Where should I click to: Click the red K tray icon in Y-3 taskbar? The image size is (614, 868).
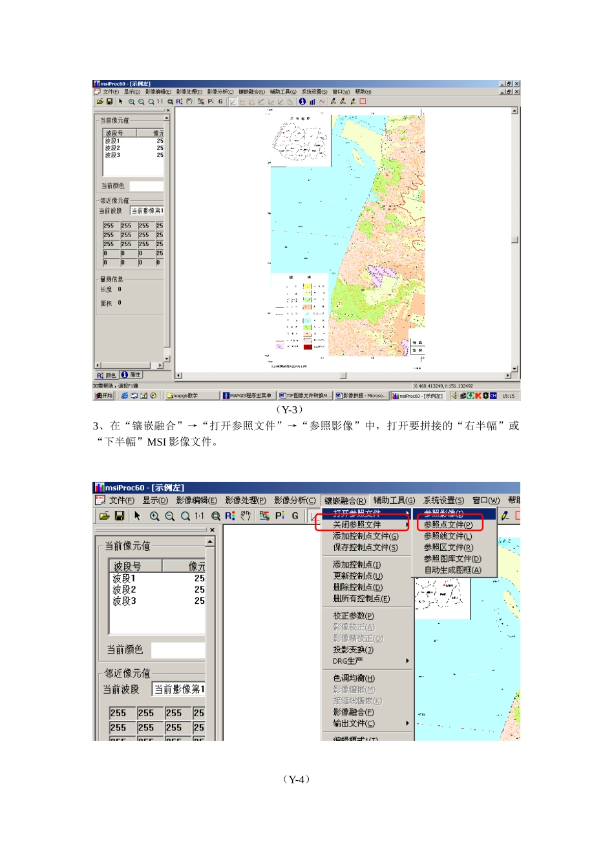[x=478, y=396]
